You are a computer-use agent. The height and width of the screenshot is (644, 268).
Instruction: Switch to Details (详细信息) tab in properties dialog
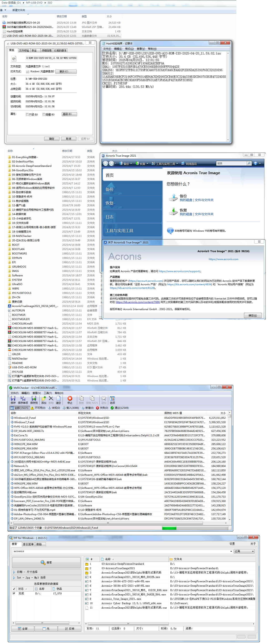(46, 50)
